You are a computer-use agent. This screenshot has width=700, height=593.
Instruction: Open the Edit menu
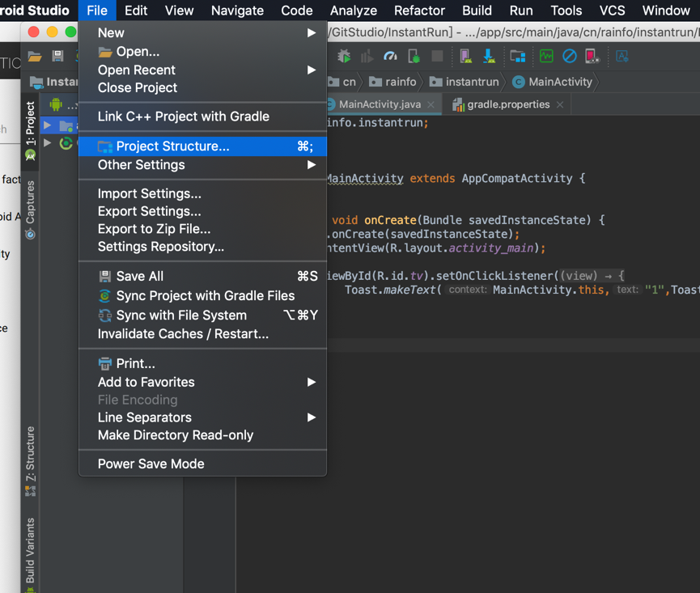(136, 11)
